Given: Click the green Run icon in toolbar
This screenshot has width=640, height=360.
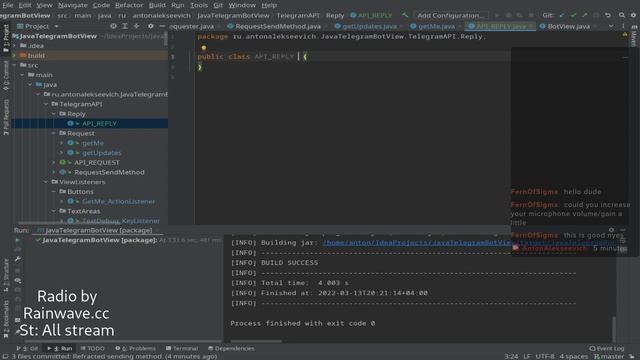Looking at the screenshot, I should tap(497, 15).
